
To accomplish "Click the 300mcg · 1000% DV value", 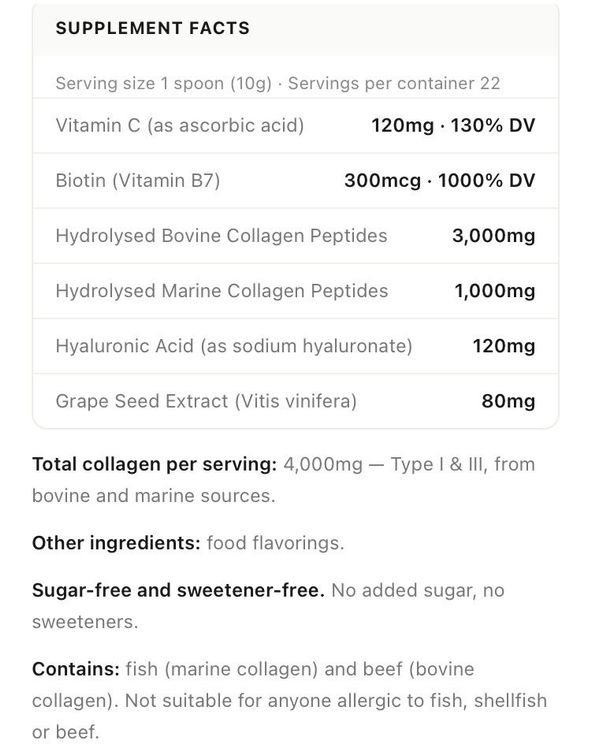I will pos(440,181).
